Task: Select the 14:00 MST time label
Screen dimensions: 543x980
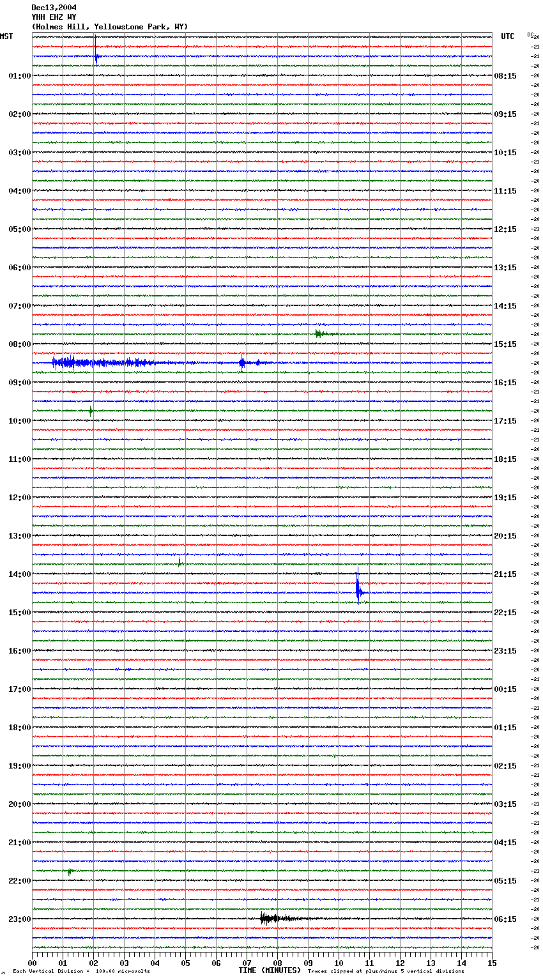Action: pos(20,574)
